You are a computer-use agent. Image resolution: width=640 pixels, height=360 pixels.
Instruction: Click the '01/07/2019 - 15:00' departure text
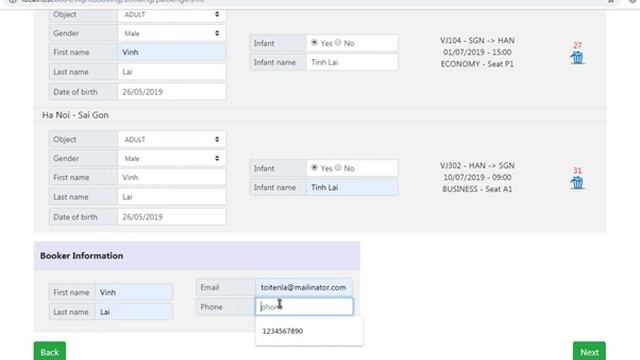pos(477,52)
